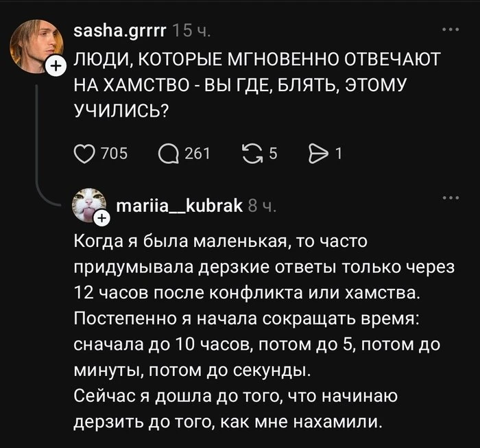The image size is (480, 448).
Task: Click the 15 ч. timestamp
Action: tap(191, 31)
